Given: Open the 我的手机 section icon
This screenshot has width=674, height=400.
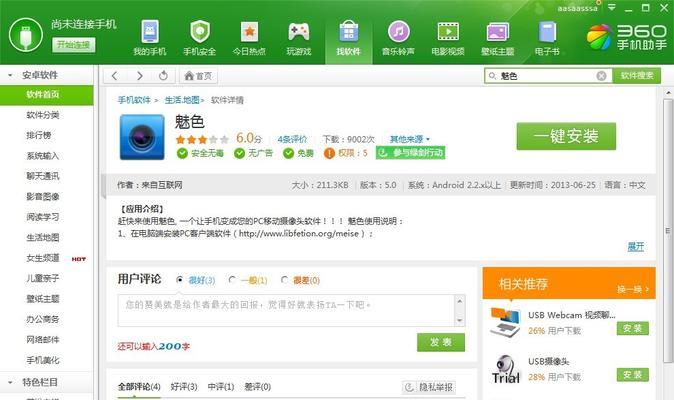Looking at the screenshot, I should click(x=150, y=31).
